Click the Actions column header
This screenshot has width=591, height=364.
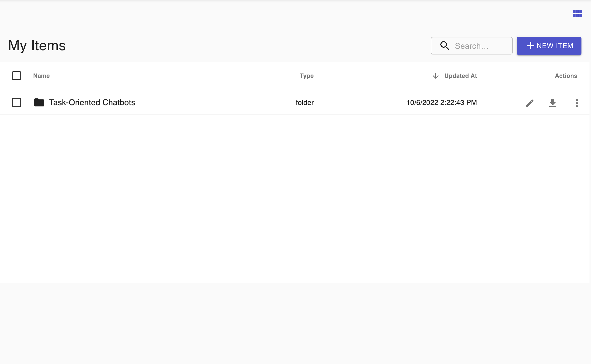(x=565, y=76)
